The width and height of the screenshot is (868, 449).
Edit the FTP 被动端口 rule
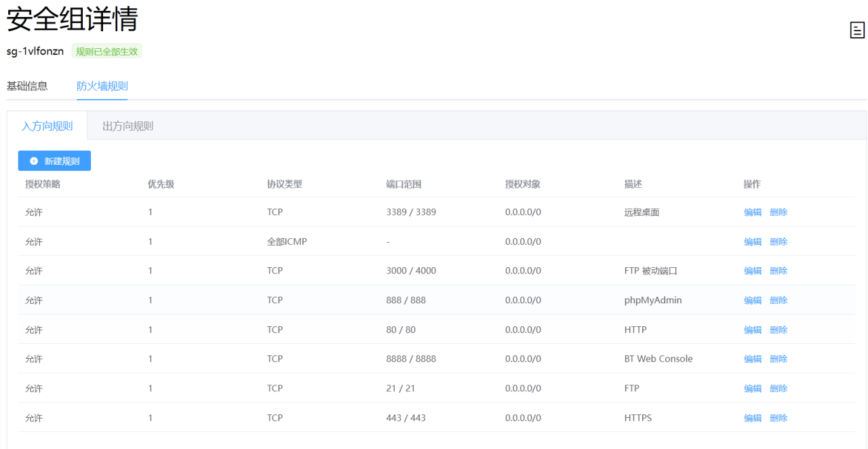point(753,271)
